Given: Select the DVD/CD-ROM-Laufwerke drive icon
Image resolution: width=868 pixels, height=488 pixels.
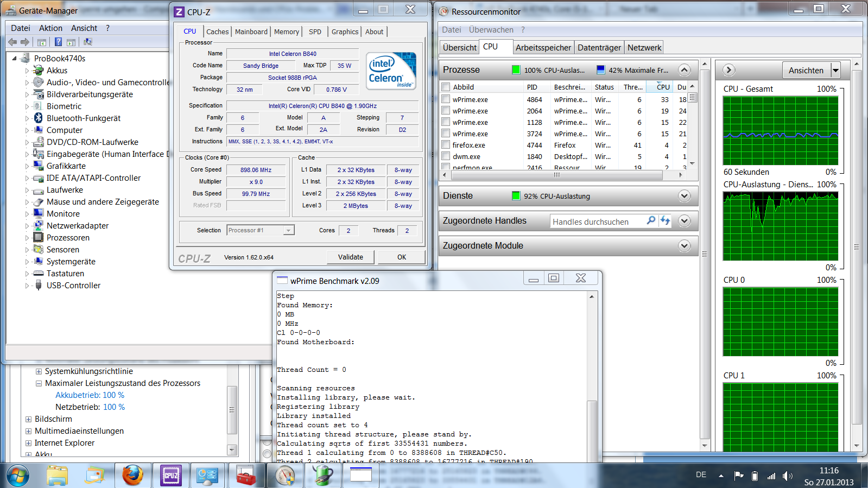Looking at the screenshot, I should coord(38,142).
